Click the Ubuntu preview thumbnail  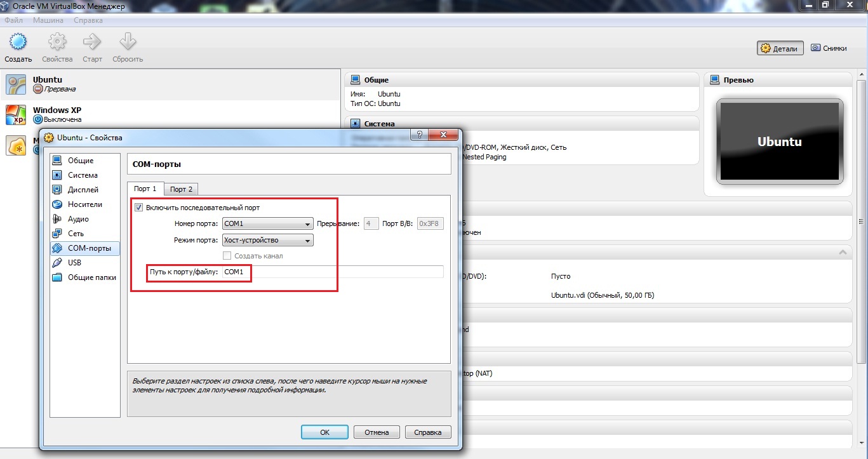pyautogui.click(x=780, y=142)
